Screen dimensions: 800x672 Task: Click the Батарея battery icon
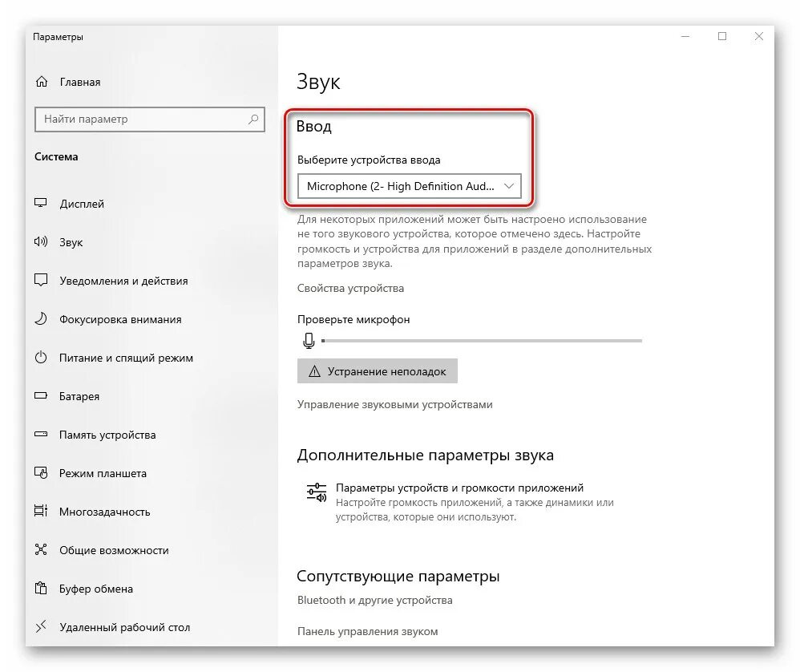pos(40,395)
